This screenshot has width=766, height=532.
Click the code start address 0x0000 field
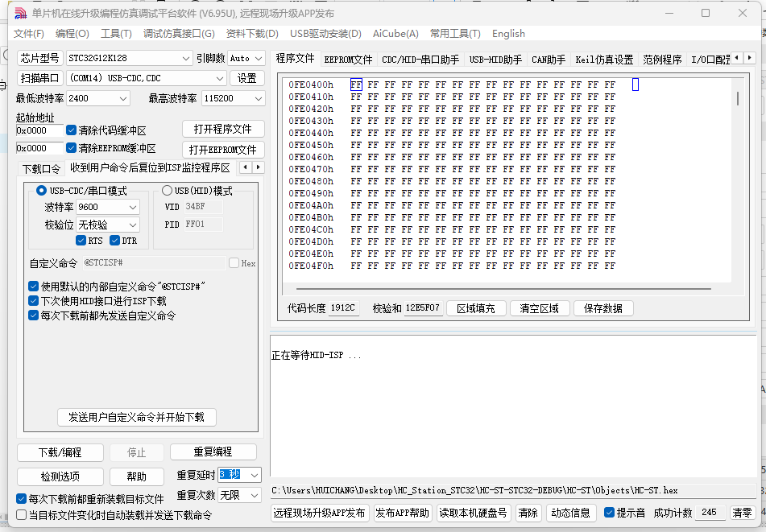pos(39,130)
